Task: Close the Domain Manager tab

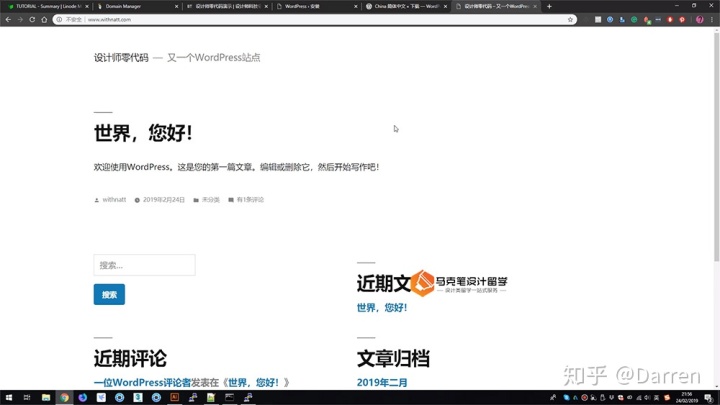Action: coord(176,6)
